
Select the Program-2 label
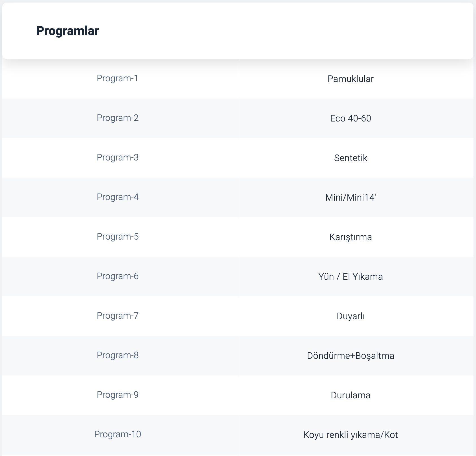[x=118, y=118]
